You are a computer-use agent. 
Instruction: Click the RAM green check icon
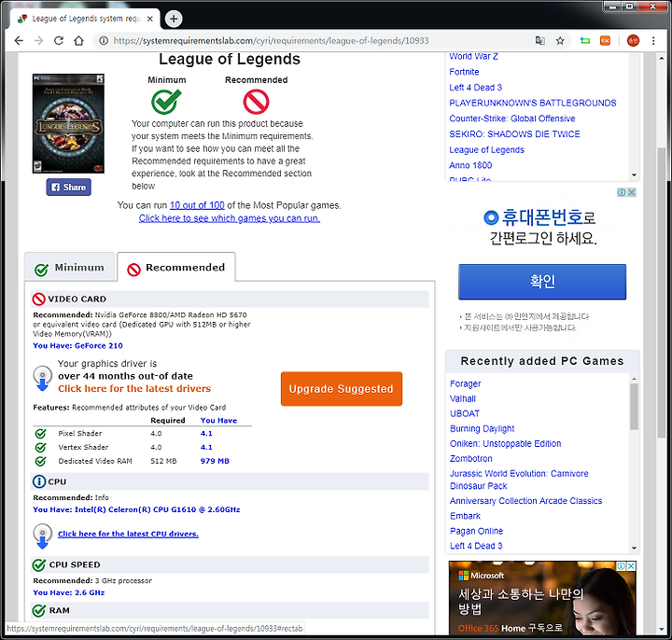click(x=39, y=610)
